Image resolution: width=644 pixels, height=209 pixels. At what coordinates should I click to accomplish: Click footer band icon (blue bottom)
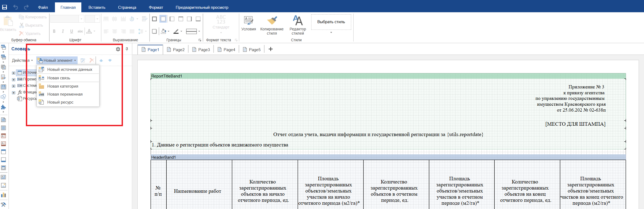pyautogui.click(x=3, y=160)
